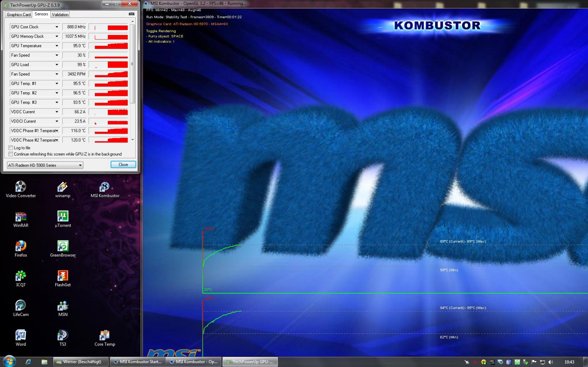Launch the GreenBrowser desktop shortcut
Viewport: 588px width, 367px height.
click(63, 249)
